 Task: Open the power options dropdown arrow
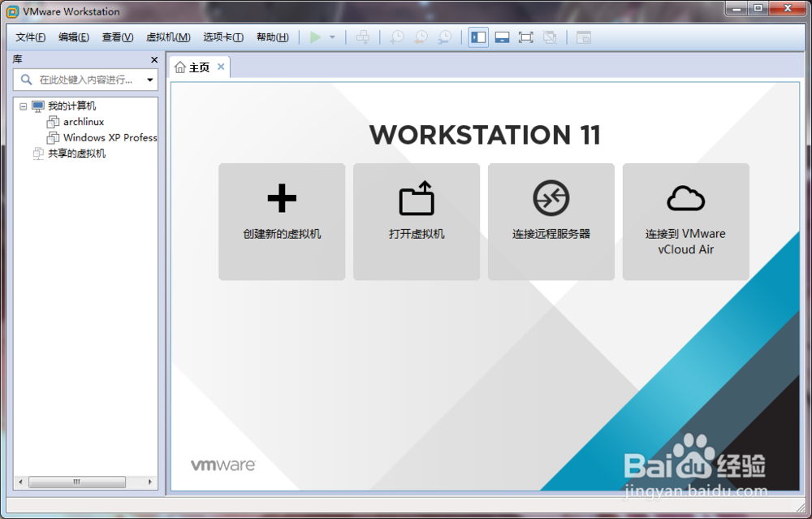point(331,37)
